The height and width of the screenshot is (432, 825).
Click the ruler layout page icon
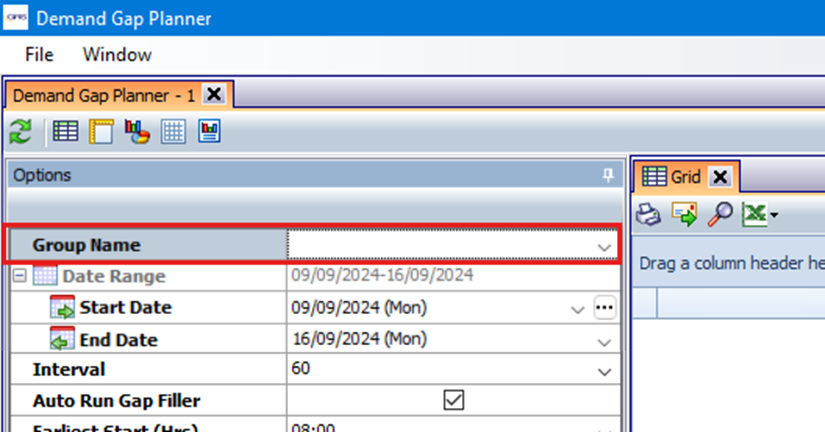tap(100, 131)
